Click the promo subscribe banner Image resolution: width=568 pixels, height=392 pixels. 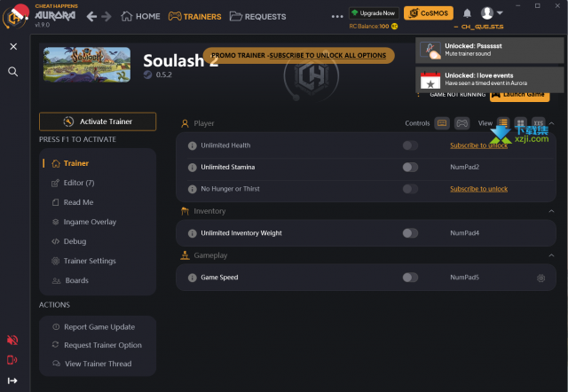tap(298, 55)
